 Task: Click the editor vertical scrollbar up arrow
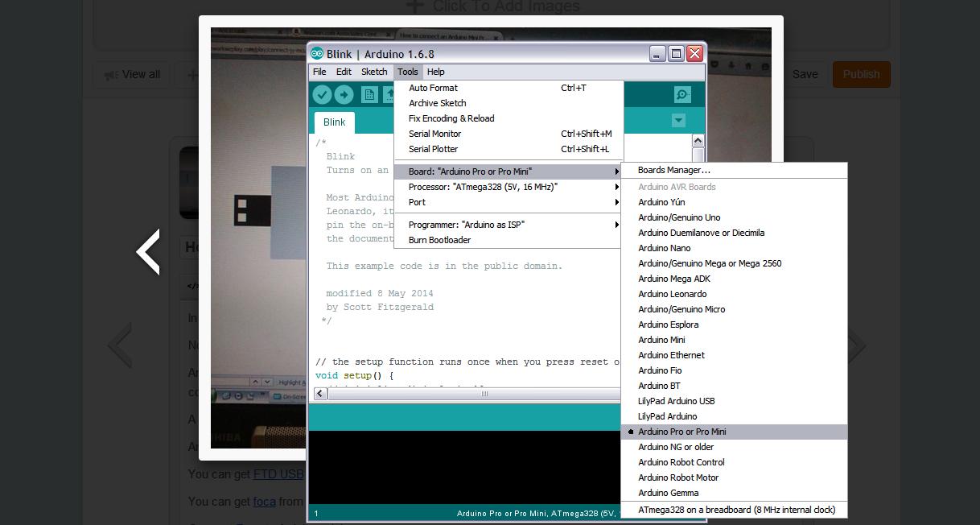pyautogui.click(x=698, y=141)
